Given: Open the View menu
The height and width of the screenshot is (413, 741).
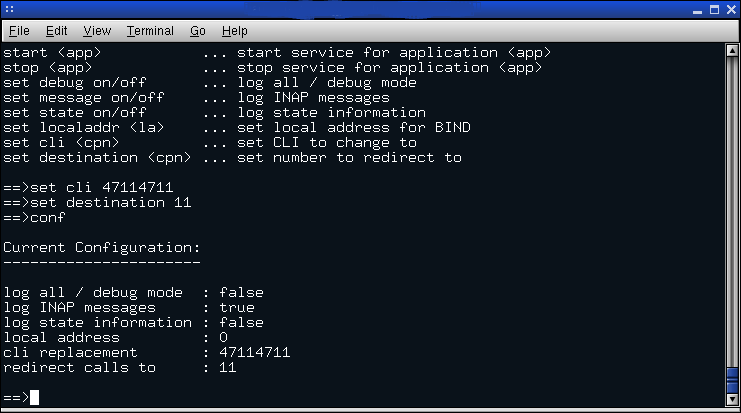Looking at the screenshot, I should tap(97, 31).
